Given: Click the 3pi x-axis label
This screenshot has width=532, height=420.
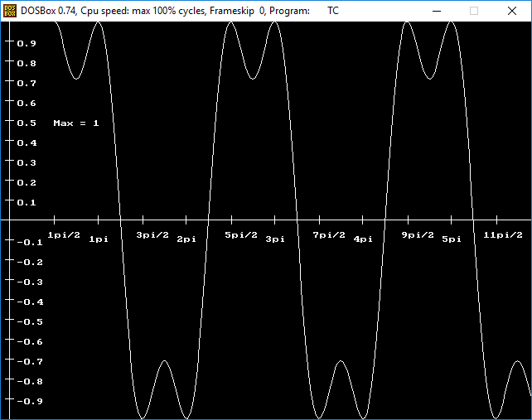Looking at the screenshot, I should coord(275,239).
